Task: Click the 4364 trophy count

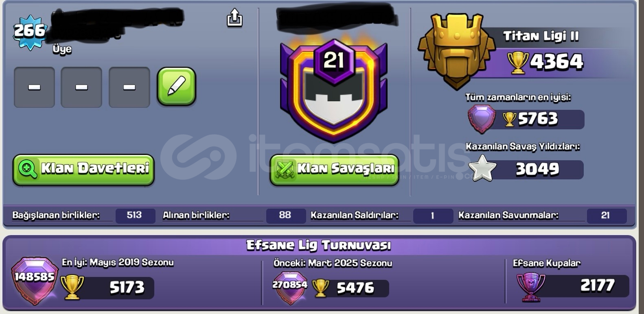Action: click(556, 62)
